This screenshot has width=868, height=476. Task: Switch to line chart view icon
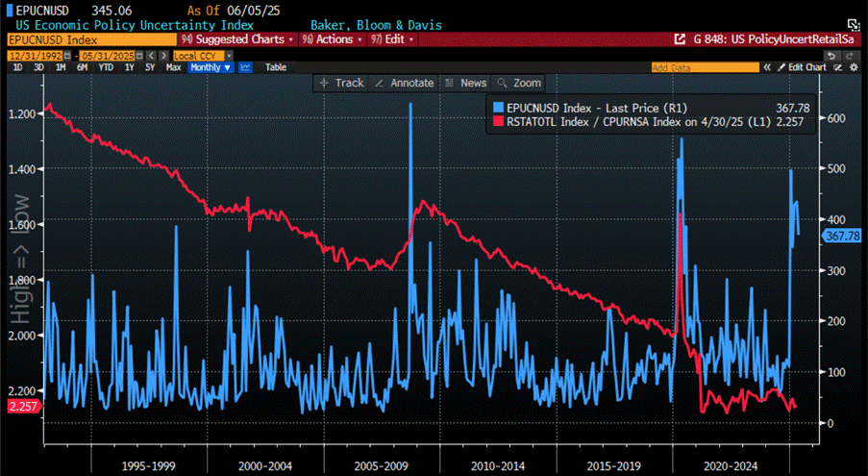pos(245,67)
